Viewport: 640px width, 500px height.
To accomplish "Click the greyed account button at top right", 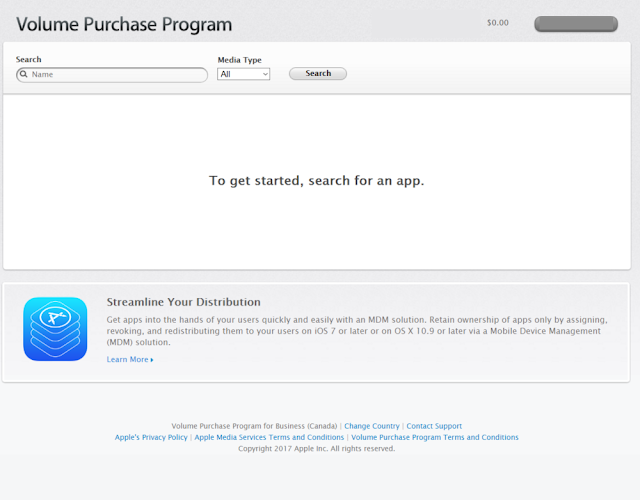I will pos(576,24).
